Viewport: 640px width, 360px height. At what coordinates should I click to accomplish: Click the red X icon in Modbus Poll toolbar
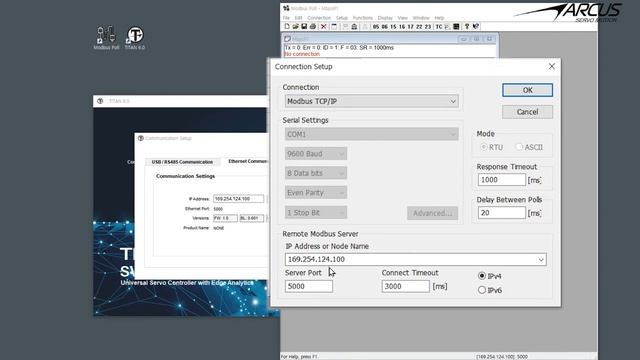click(324, 27)
